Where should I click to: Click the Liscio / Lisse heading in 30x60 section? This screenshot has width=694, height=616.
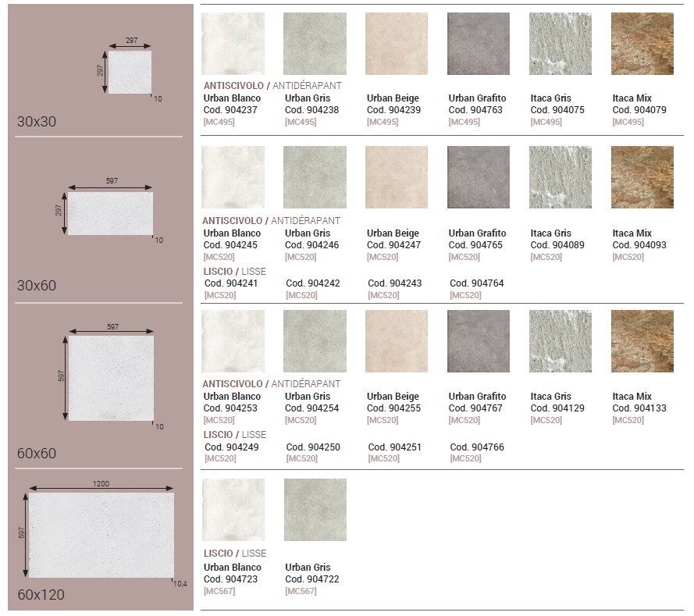[234, 271]
